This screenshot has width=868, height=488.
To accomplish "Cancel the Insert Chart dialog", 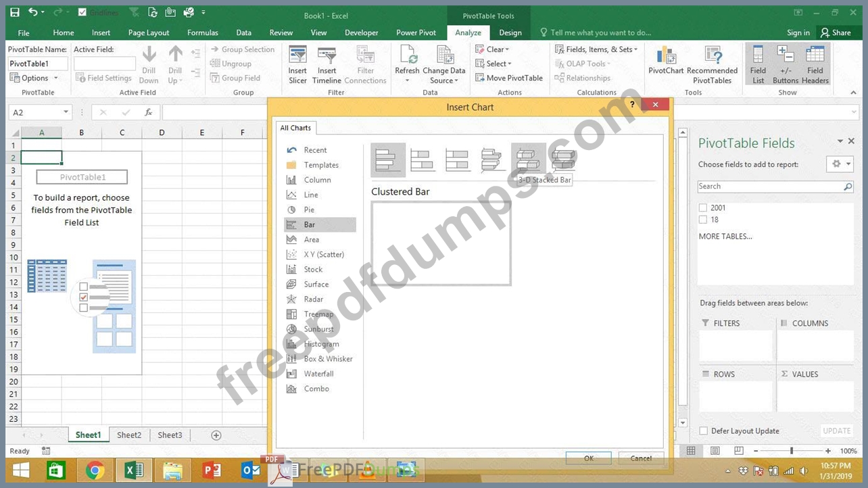I will click(x=641, y=458).
